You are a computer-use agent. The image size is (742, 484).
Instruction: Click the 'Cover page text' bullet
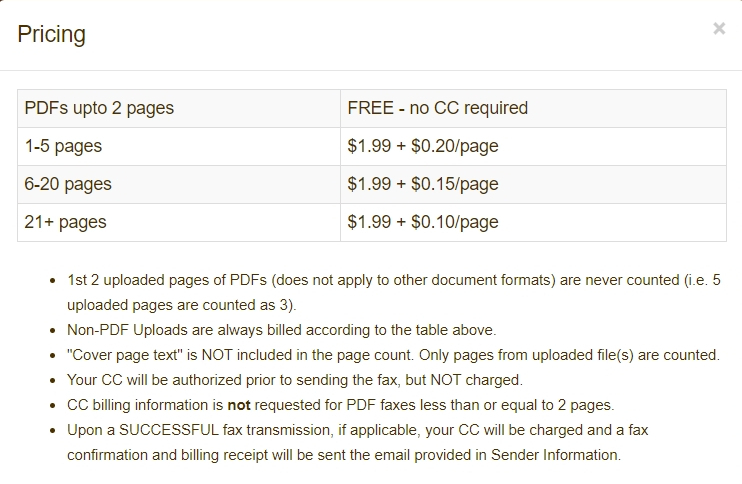pos(393,355)
